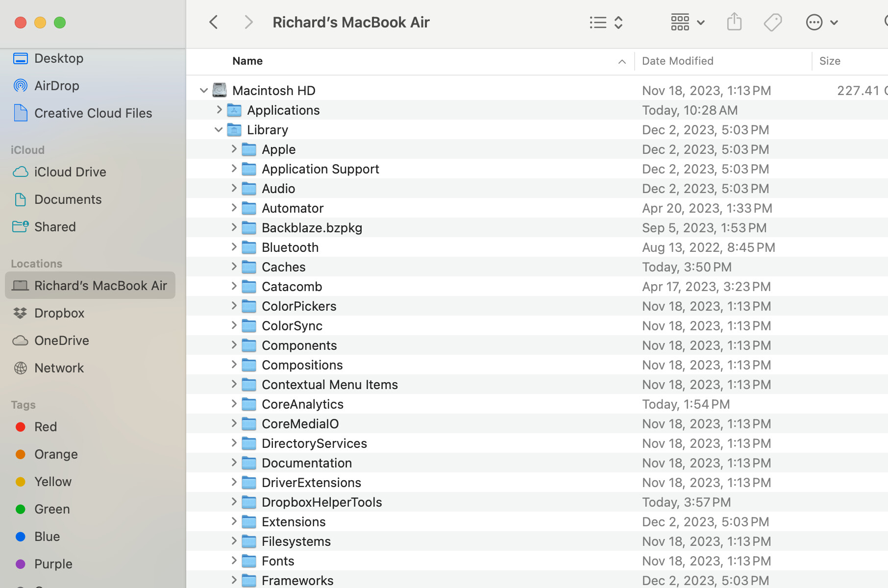888x588 pixels.
Task: Sort by the Name column header
Action: pos(247,61)
